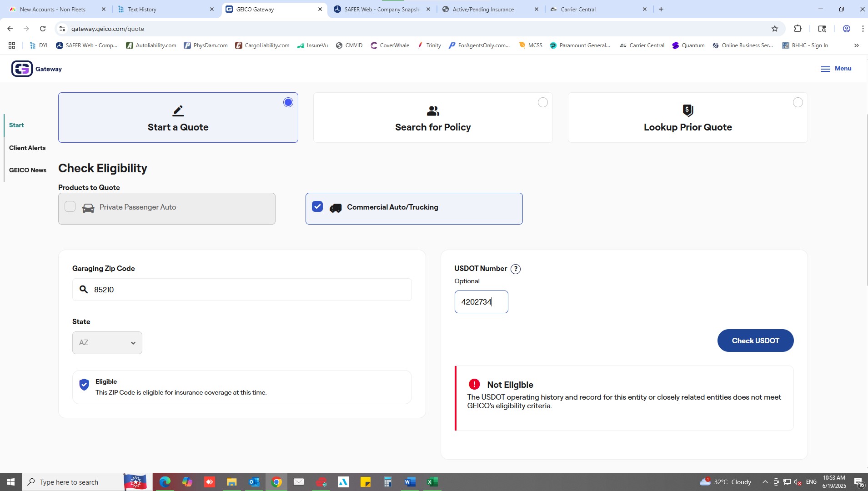Image resolution: width=868 pixels, height=491 pixels.
Task: Open the Trinity bookmark
Action: 429,45
